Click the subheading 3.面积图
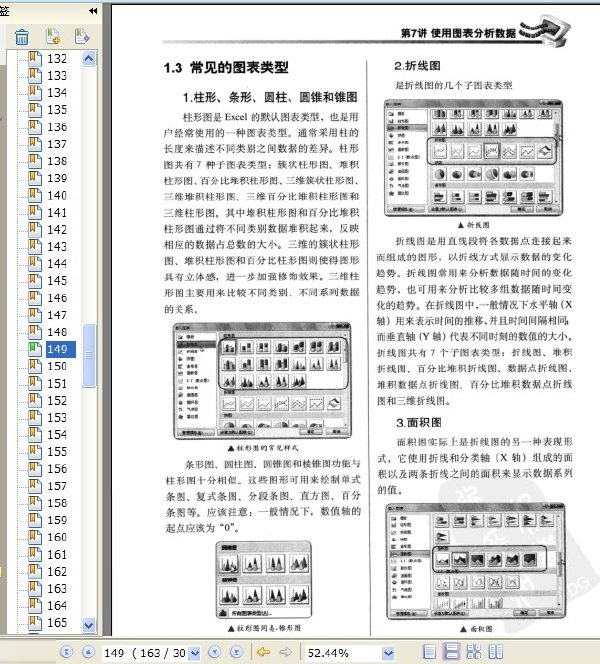Screen dimensions: 600x664 (x=418, y=422)
